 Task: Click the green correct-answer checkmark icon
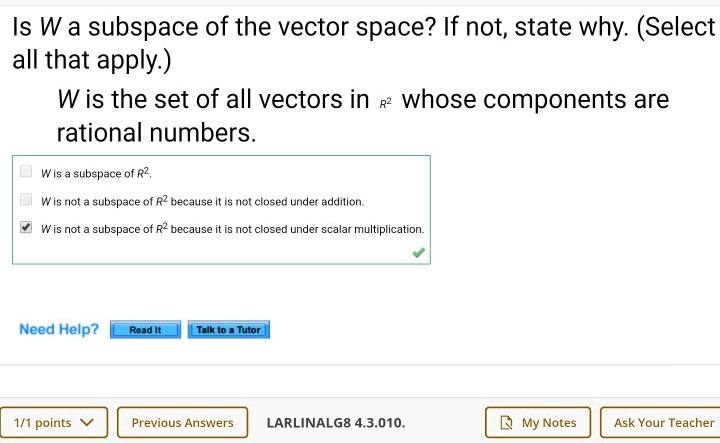point(418,253)
